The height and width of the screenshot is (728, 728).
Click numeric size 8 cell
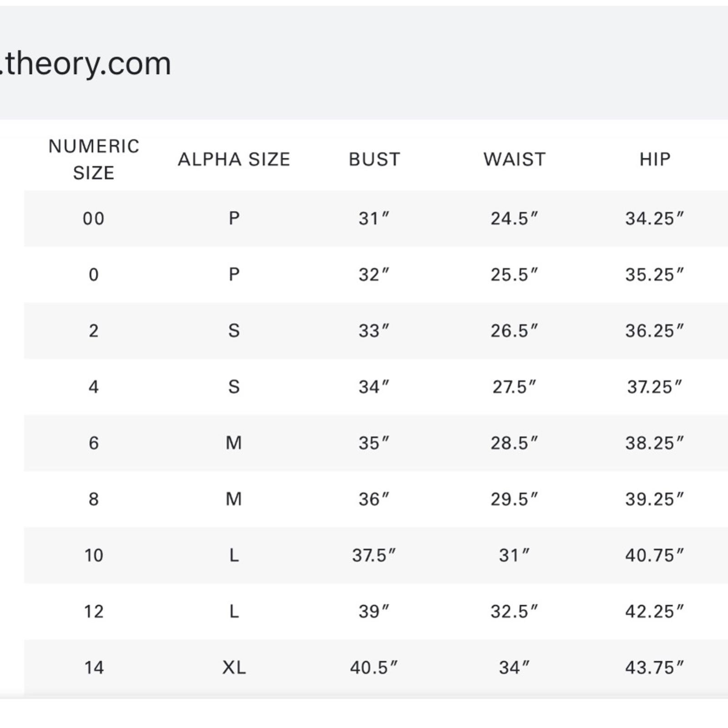(94, 499)
